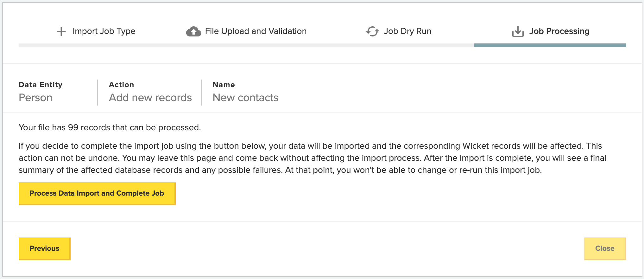Click the Data Entity value Person
This screenshot has width=644, height=279.
tap(35, 98)
